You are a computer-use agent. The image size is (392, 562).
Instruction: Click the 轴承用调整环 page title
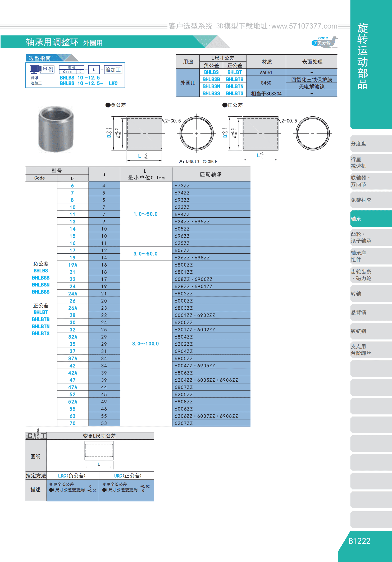coord(52,42)
